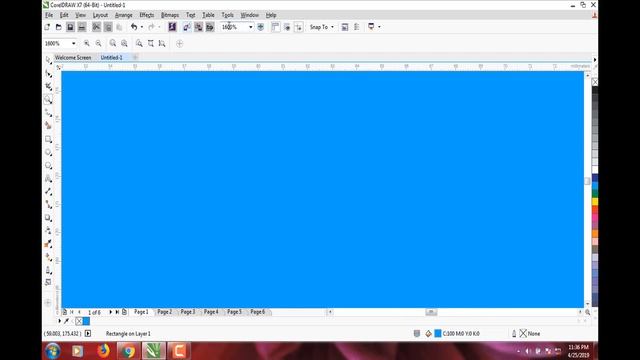Open Google Chrome from the taskbar

[129, 351]
